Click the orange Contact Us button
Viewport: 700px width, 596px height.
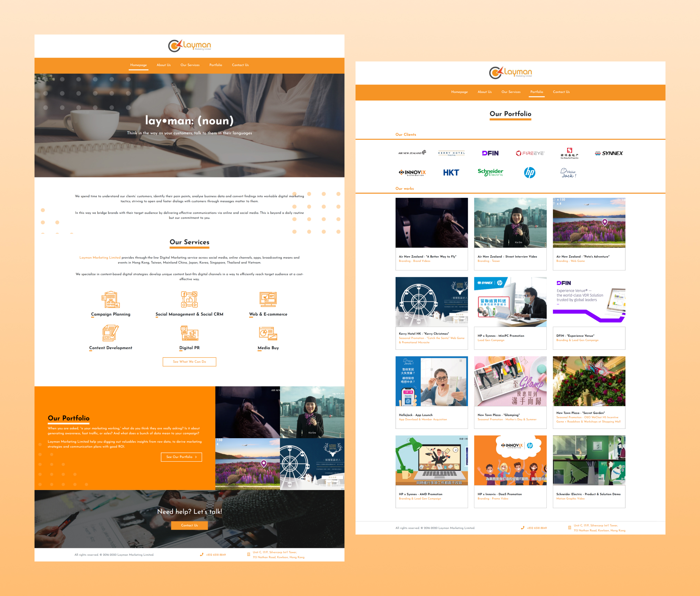coord(189,525)
